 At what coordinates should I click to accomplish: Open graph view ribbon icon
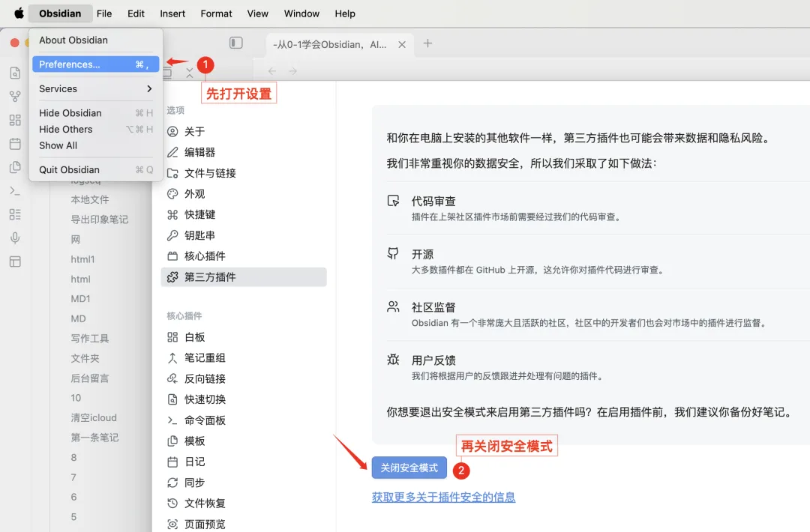point(15,97)
